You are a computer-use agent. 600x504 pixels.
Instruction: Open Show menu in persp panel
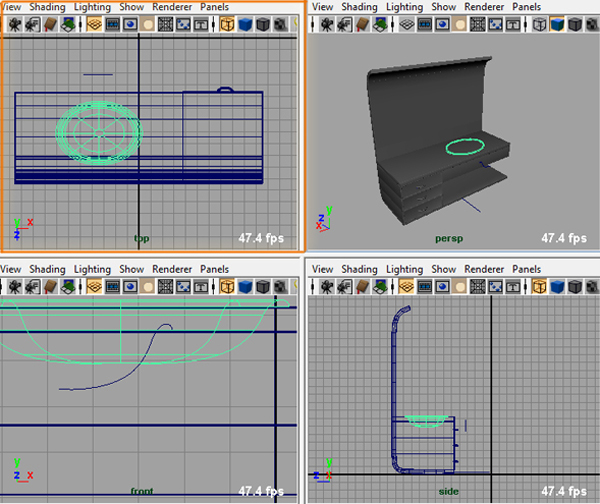[444, 7]
